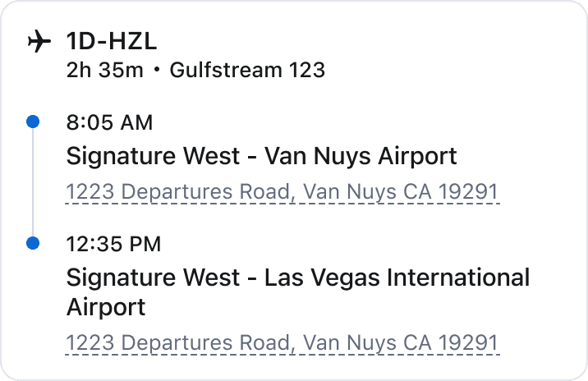Screen dimensions: 588x381
Task: Click "Van Nuys CA 19291" in the arrival address
Action: click(x=401, y=342)
